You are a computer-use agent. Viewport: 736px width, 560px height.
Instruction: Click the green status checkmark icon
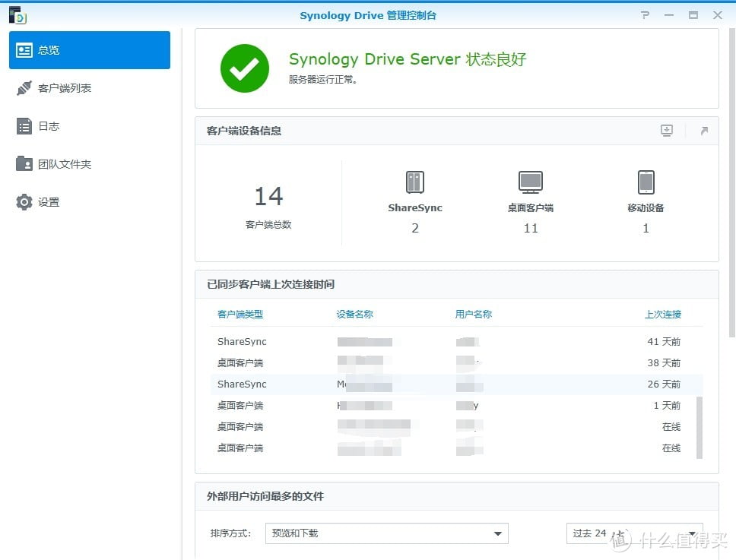click(244, 68)
